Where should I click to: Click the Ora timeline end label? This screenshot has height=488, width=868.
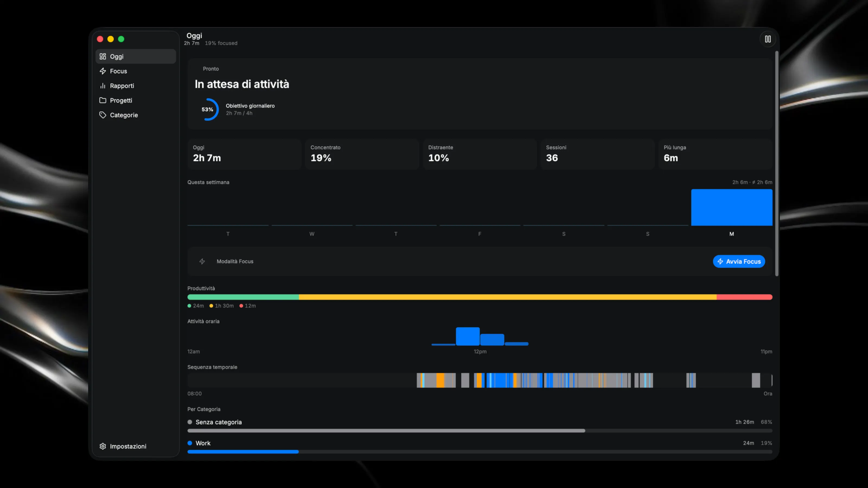[768, 393]
